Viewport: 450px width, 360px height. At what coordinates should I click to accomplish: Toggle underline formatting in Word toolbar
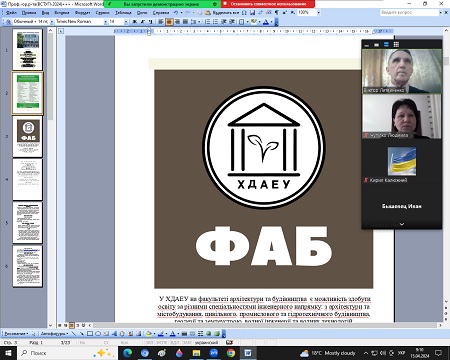pos(150,22)
